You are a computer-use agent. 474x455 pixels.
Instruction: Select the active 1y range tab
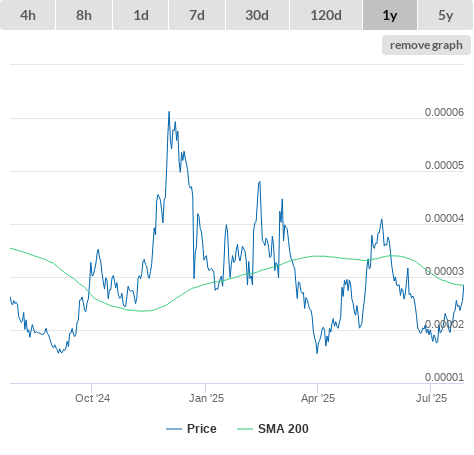pos(390,15)
